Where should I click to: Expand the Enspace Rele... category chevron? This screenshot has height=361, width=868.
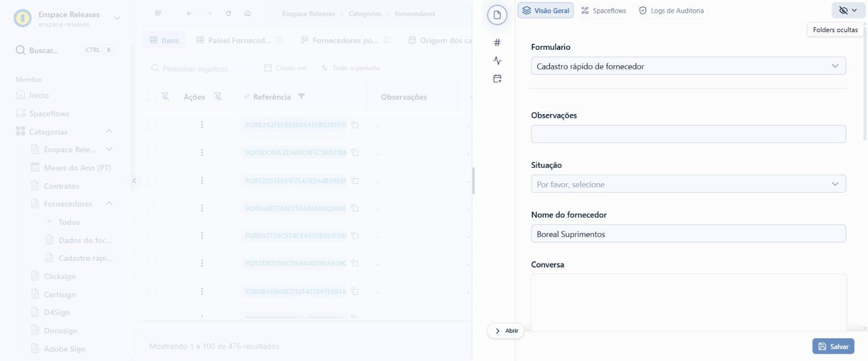coord(109,149)
